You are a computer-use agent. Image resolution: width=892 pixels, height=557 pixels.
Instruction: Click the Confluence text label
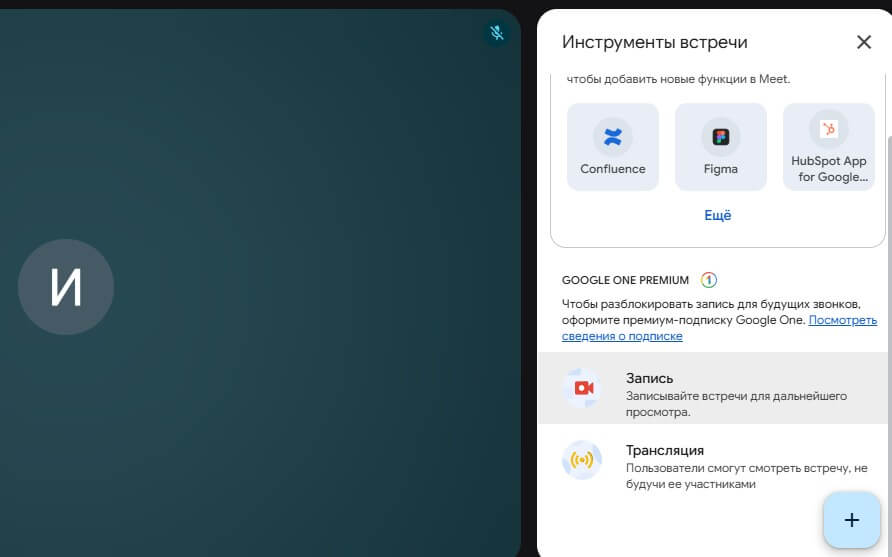(x=613, y=169)
